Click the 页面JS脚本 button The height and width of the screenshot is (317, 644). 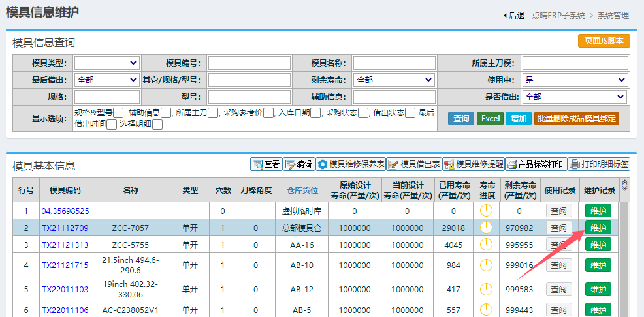[604, 40]
